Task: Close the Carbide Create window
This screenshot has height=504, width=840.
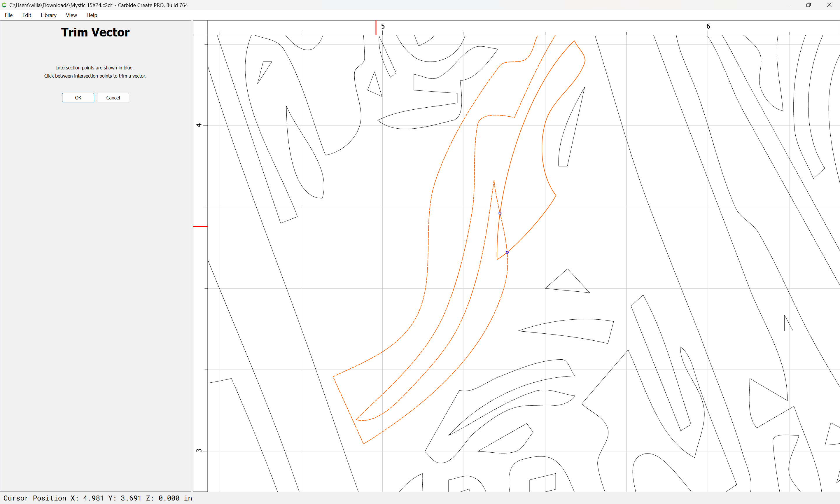Action: (x=829, y=5)
